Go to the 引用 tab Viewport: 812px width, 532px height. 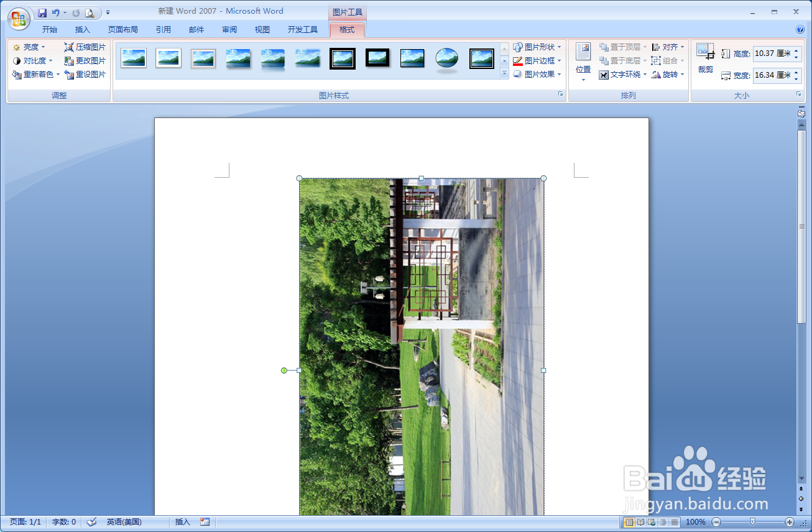coord(164,29)
